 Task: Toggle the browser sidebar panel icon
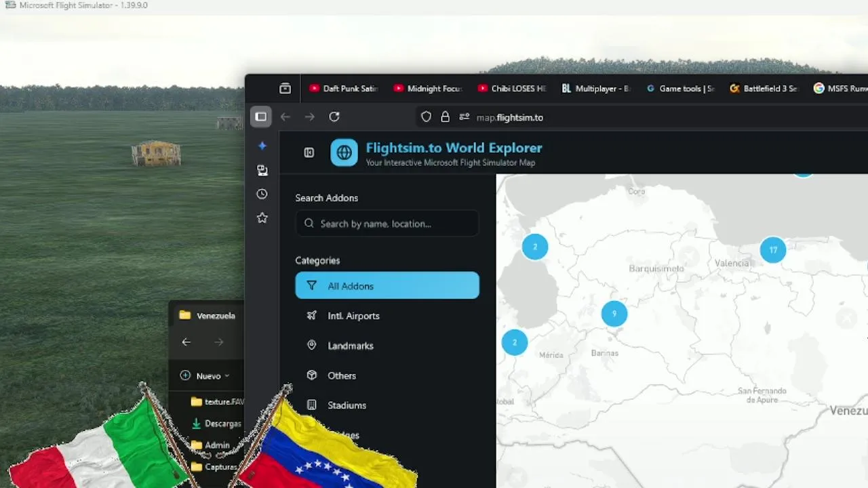[260, 117]
